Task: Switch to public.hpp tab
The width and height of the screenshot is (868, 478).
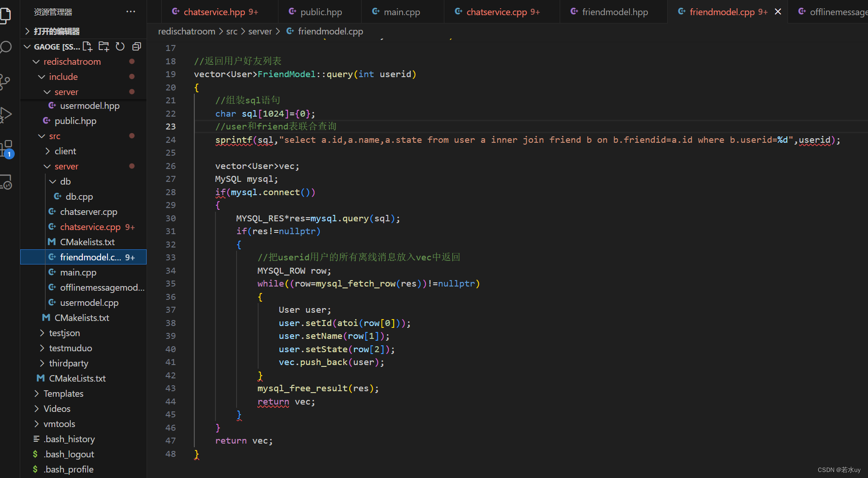Action: [x=320, y=12]
